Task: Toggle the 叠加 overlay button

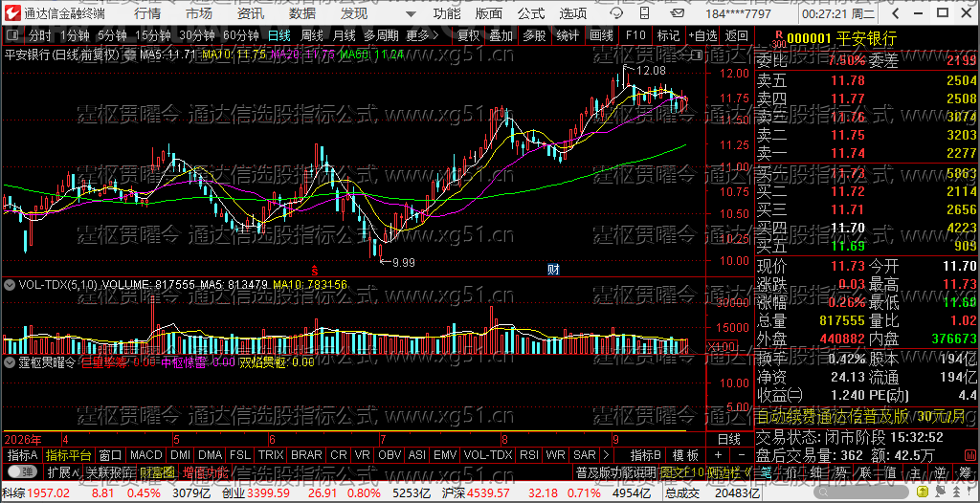Action: pyautogui.click(x=501, y=35)
